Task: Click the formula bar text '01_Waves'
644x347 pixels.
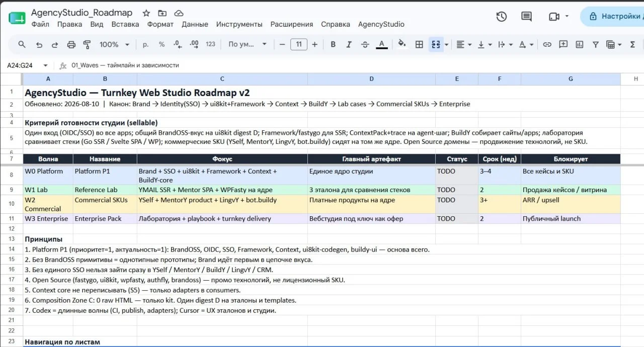Action: pos(85,65)
